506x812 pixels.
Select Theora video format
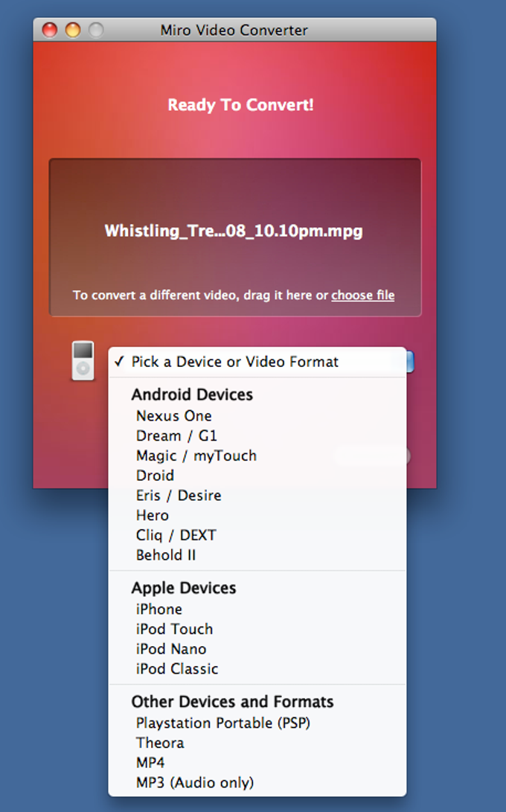[x=257, y=743]
